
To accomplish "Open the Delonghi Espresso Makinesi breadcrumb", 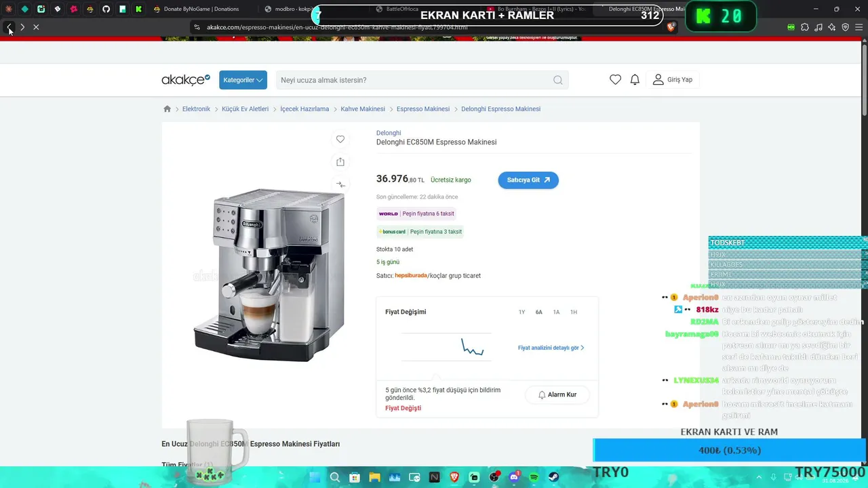I will pyautogui.click(x=501, y=109).
